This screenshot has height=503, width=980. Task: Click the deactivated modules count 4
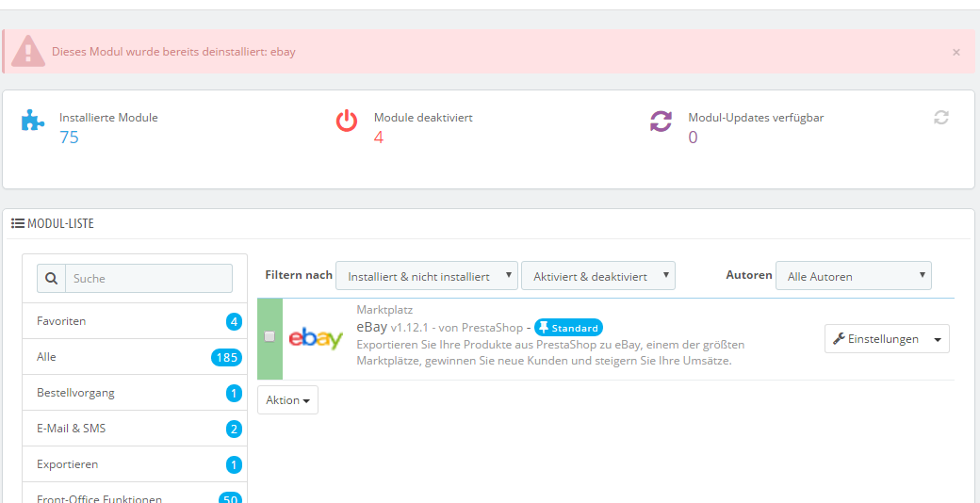point(379,137)
